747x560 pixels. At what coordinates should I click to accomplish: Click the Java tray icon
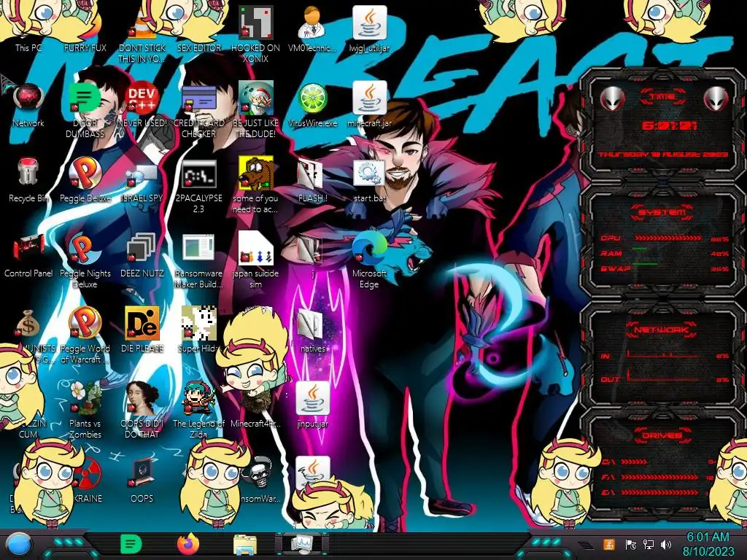click(x=609, y=544)
